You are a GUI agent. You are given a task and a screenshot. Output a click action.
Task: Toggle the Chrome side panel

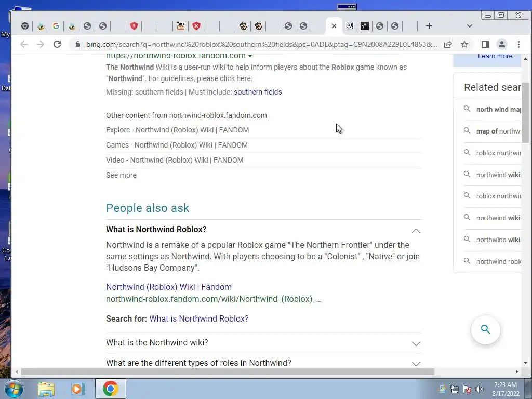click(485, 44)
